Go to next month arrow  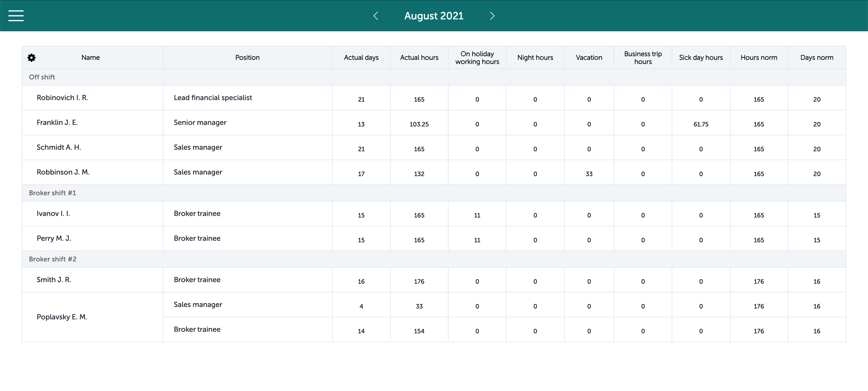pos(492,16)
